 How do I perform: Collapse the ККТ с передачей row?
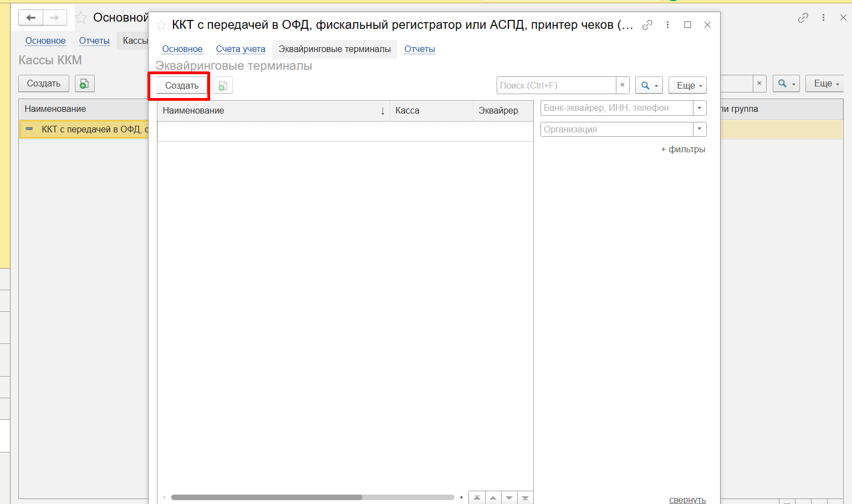(29, 129)
